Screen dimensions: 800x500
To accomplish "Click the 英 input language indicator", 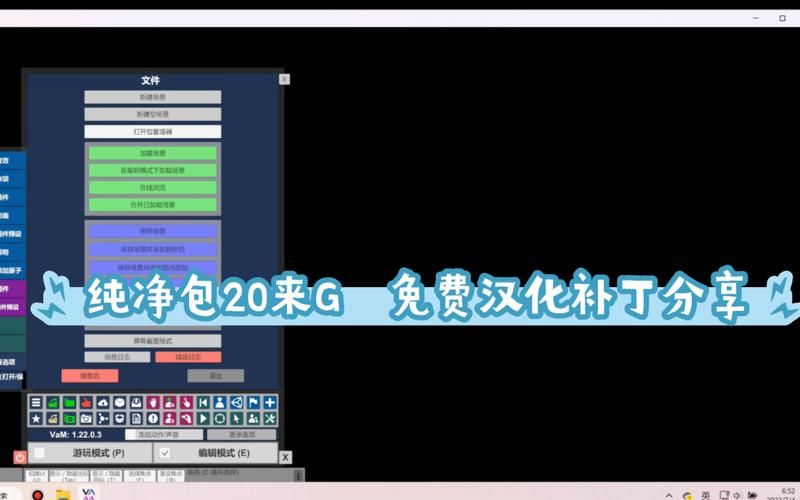I will tap(706, 495).
